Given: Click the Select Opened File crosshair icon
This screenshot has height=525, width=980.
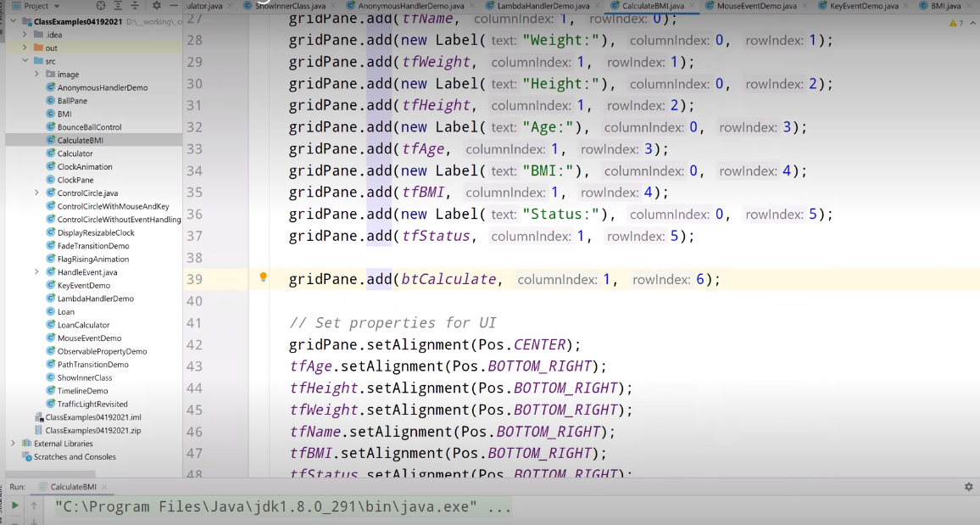Looking at the screenshot, I should click(x=101, y=5).
